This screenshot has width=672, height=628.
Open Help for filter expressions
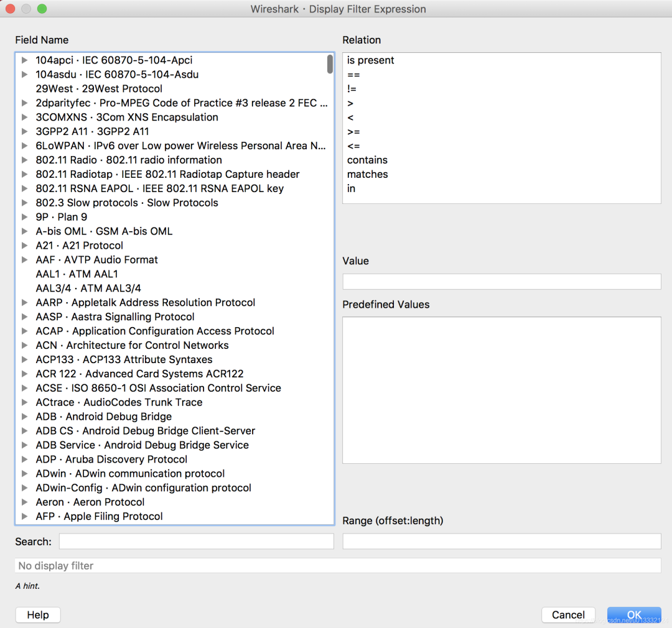pos(38,615)
